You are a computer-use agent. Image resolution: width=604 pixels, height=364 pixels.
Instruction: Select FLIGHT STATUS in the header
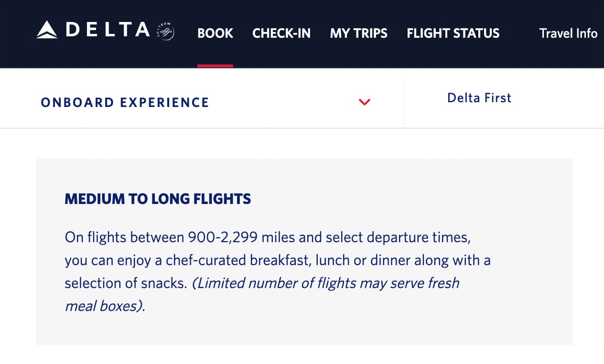[453, 33]
